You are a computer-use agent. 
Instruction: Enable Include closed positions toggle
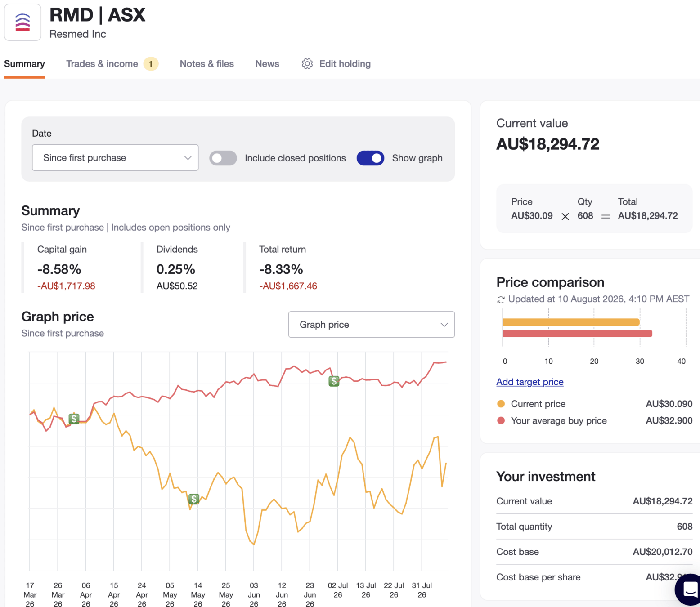click(x=223, y=158)
